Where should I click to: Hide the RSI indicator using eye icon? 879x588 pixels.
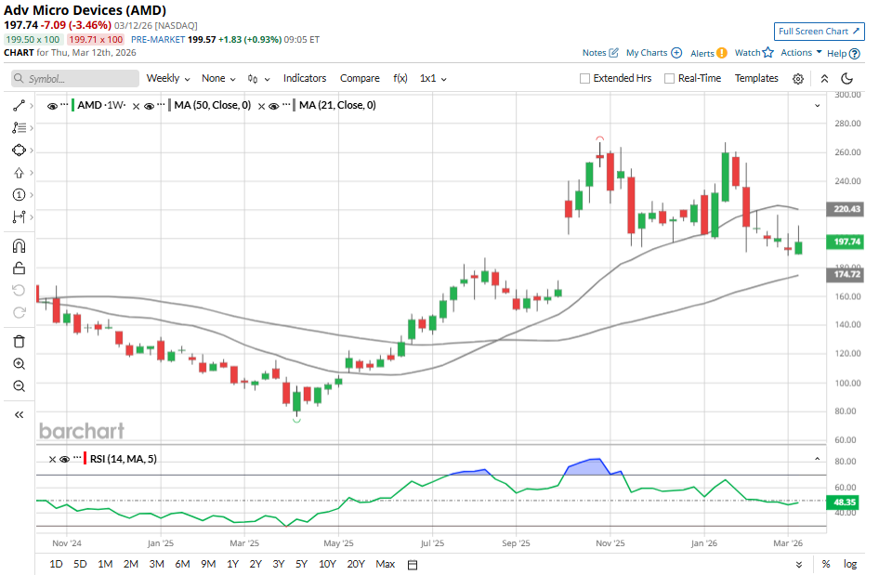(x=64, y=459)
